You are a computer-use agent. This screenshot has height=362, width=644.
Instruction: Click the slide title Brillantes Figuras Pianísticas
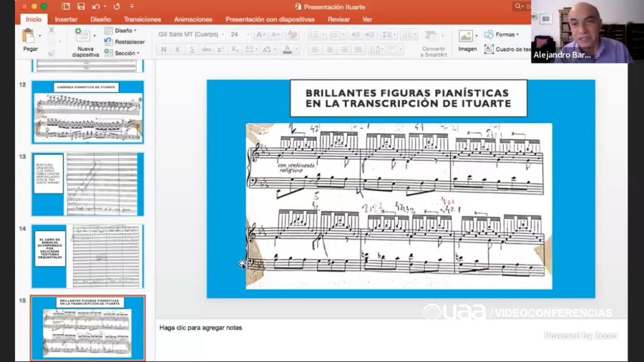click(408, 98)
